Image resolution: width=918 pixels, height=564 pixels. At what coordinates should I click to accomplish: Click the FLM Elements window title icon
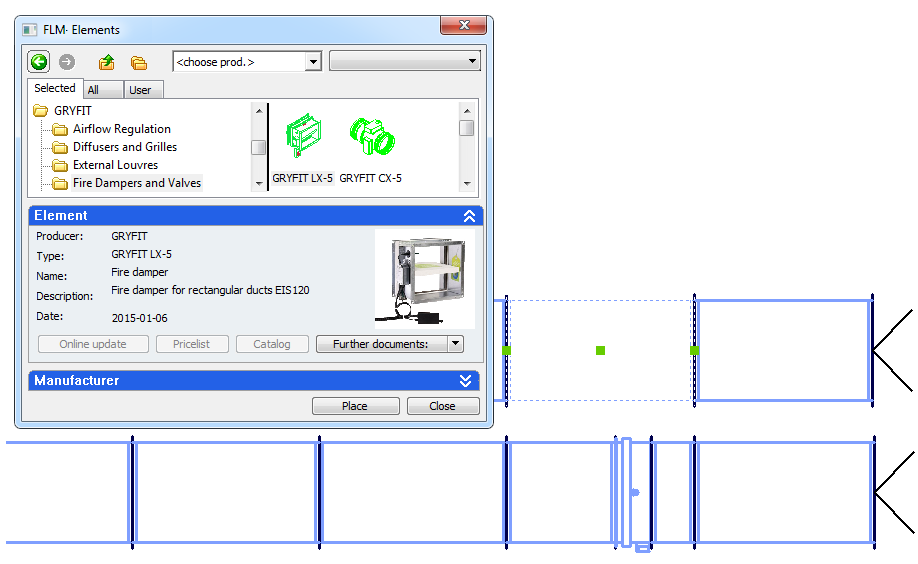pyautogui.click(x=30, y=30)
